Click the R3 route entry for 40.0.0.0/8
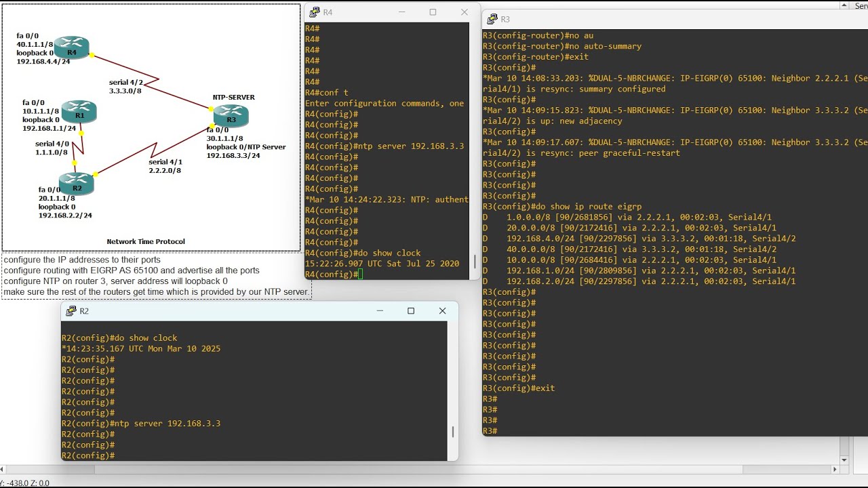The image size is (868, 488). (630, 249)
